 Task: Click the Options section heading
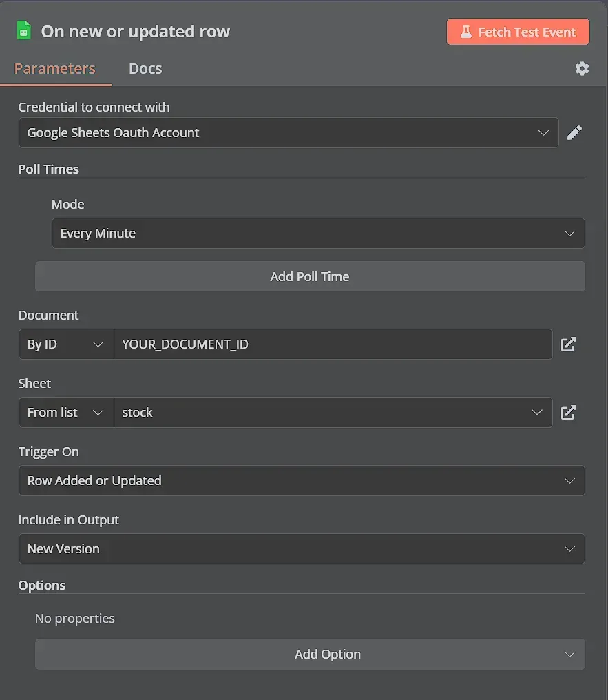(x=42, y=585)
